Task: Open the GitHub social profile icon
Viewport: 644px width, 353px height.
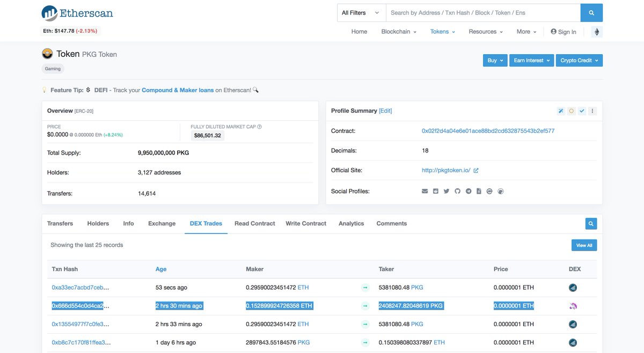Action: [458, 191]
